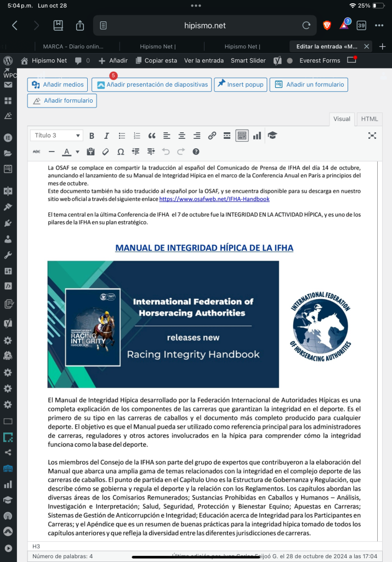This screenshot has height=562, width=392.
Task: Go back to previous page
Action: (x=15, y=25)
